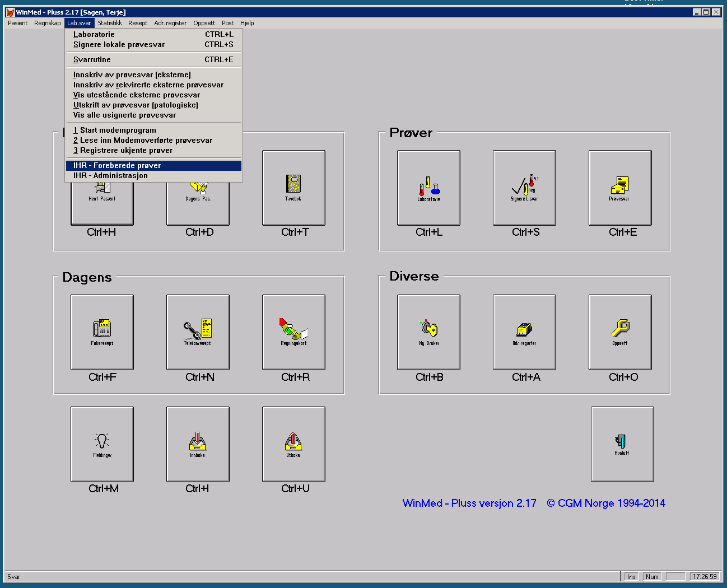Open the Utboks outbox icon

click(293, 444)
